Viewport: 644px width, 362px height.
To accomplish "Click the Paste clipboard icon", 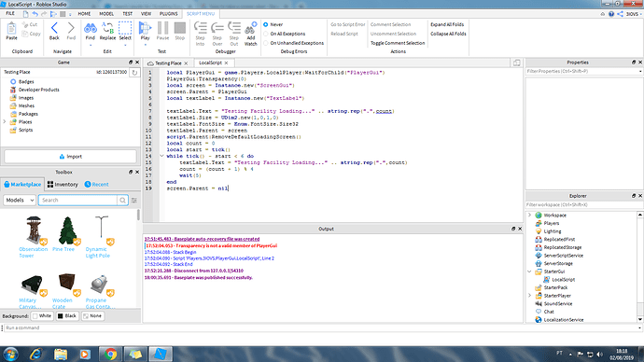I will coord(11,28).
